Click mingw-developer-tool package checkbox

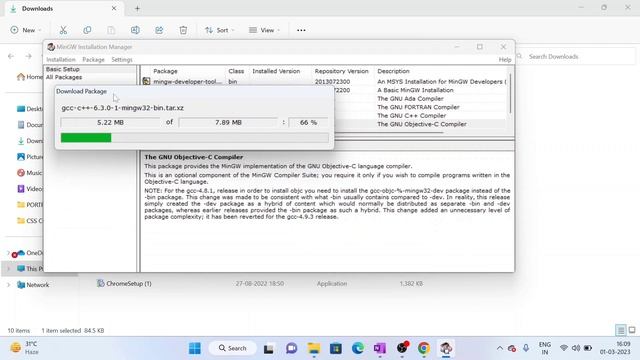147,82
